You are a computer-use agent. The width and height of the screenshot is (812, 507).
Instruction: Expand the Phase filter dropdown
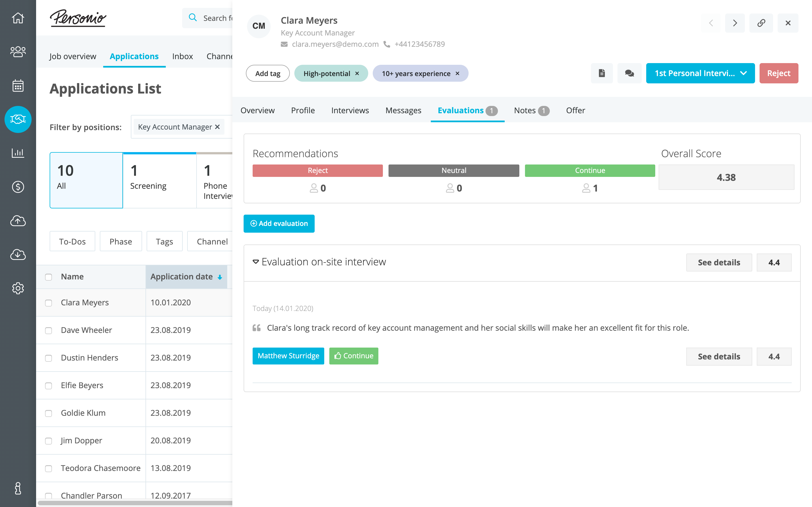click(x=120, y=241)
